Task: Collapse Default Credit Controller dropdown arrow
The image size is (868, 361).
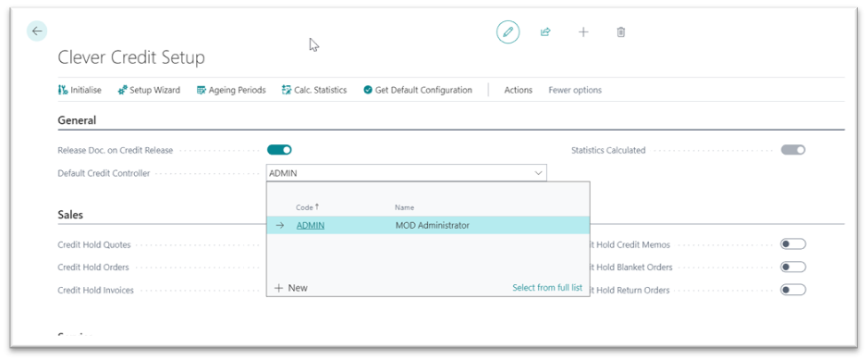Action: point(538,173)
